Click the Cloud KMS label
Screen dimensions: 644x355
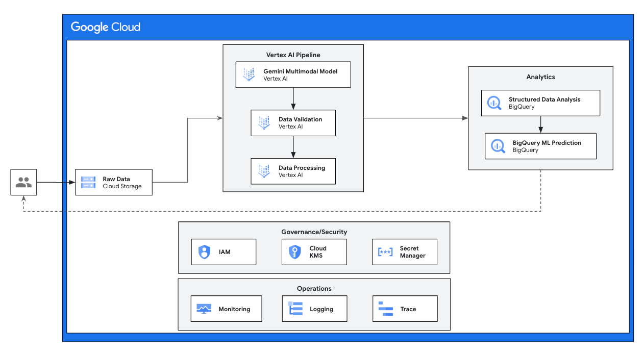point(318,252)
